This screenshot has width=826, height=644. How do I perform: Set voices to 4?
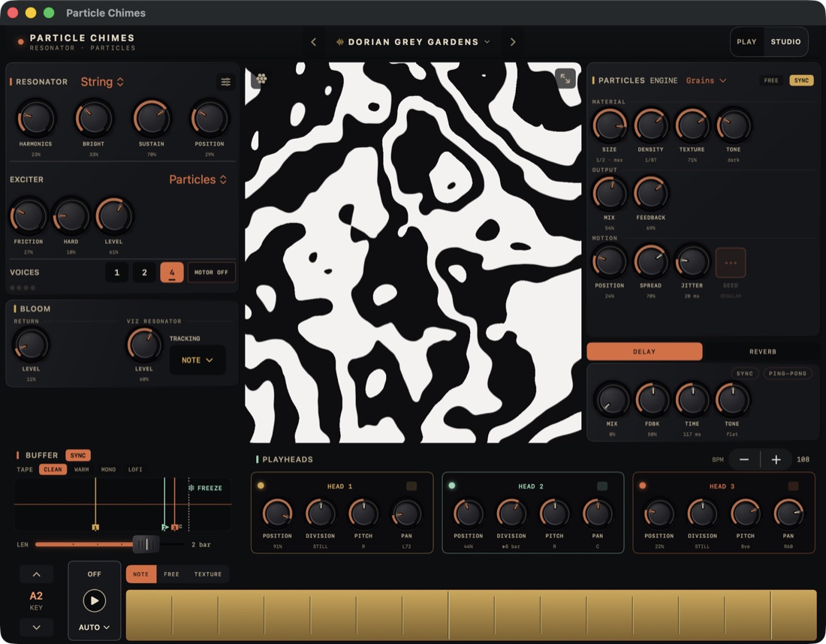pyautogui.click(x=172, y=272)
